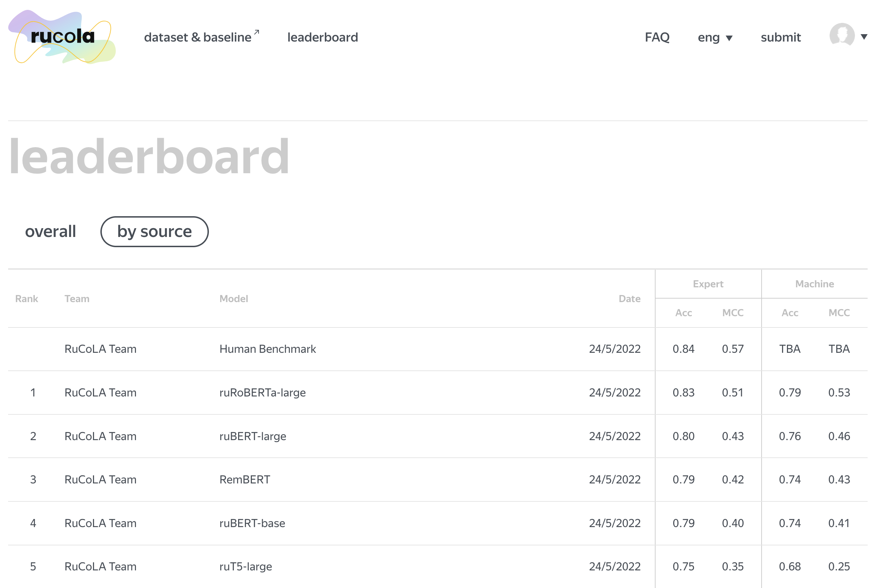Screen dimensions: 887x588
Task: Click Machine MCC 0.25 for ruT5-large
Action: tap(839, 566)
